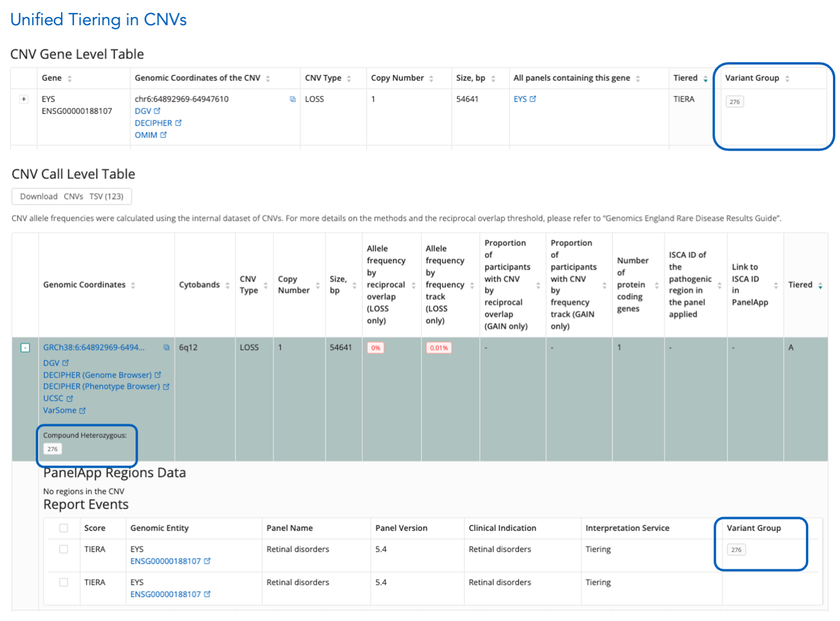Select first TIERA report event checkbox
The width and height of the screenshot is (840, 621).
tap(63, 549)
